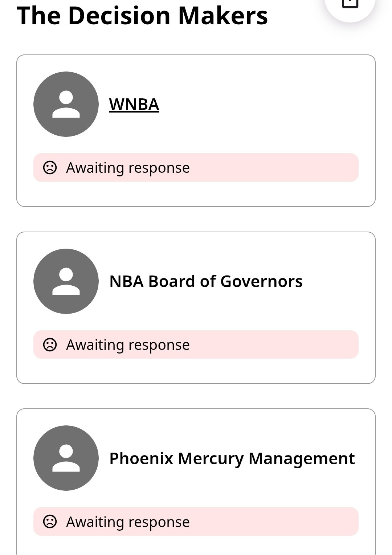The height and width of the screenshot is (555, 392).
Task: Click The Decision Makers heading
Action: [142, 16]
